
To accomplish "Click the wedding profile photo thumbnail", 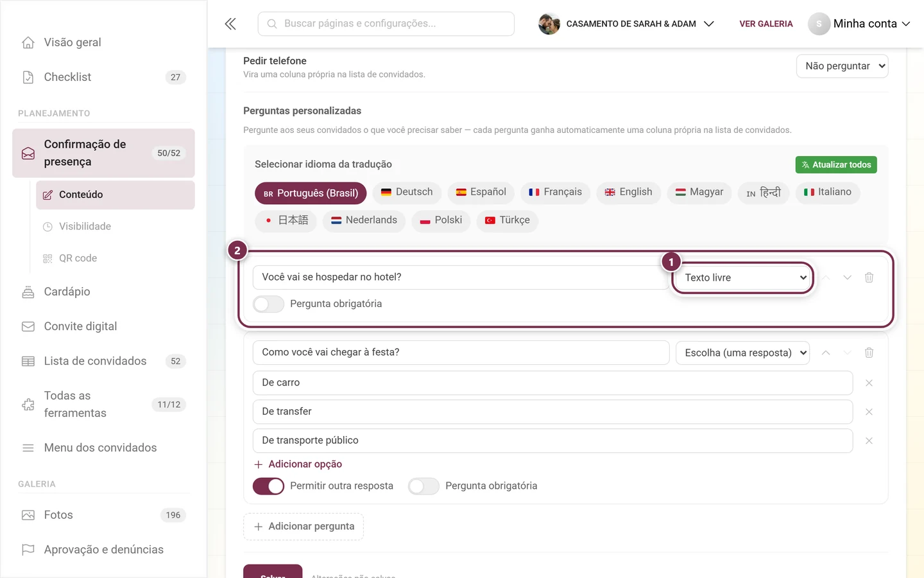I will coord(549,24).
